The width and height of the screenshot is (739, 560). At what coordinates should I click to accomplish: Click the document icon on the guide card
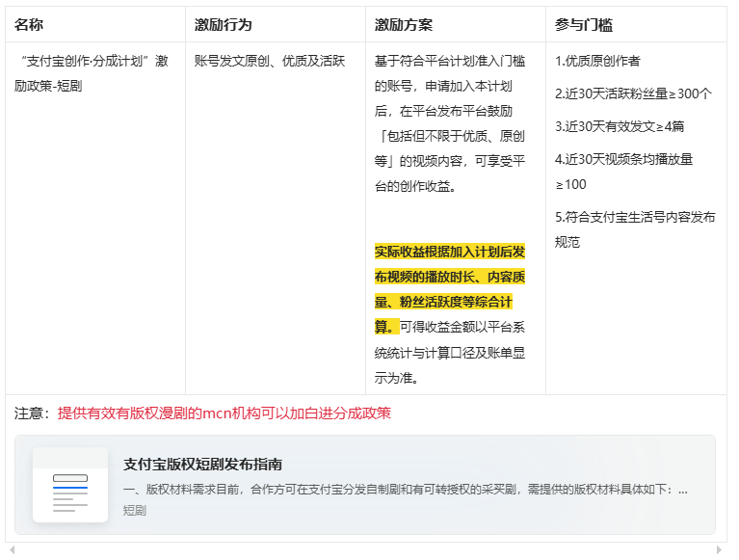[70, 485]
